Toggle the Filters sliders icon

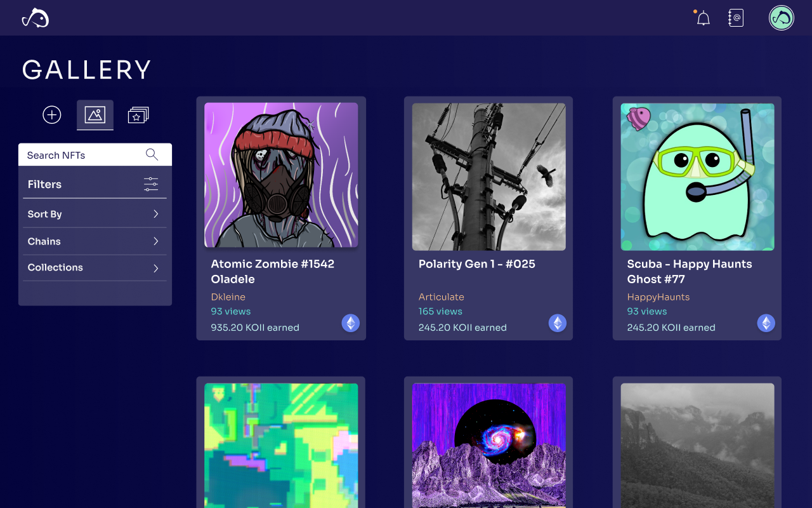coord(151,184)
